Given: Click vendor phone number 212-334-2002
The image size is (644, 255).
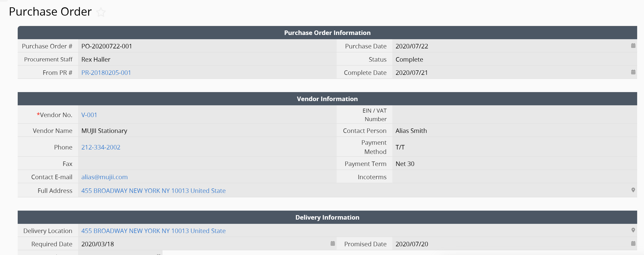Looking at the screenshot, I should coord(101,147).
